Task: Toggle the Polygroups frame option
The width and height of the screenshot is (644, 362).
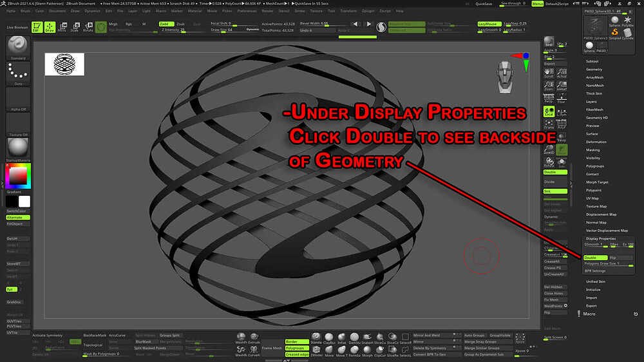Action: (297, 348)
